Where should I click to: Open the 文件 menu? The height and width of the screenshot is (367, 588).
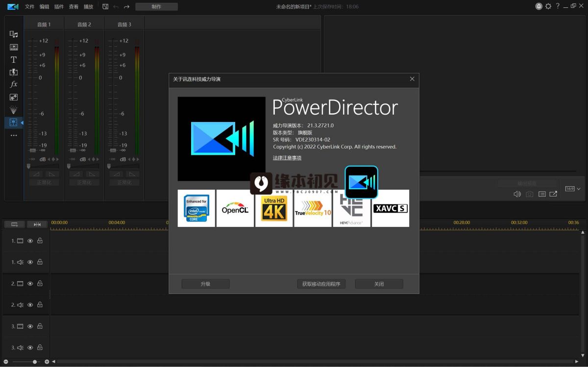30,7
